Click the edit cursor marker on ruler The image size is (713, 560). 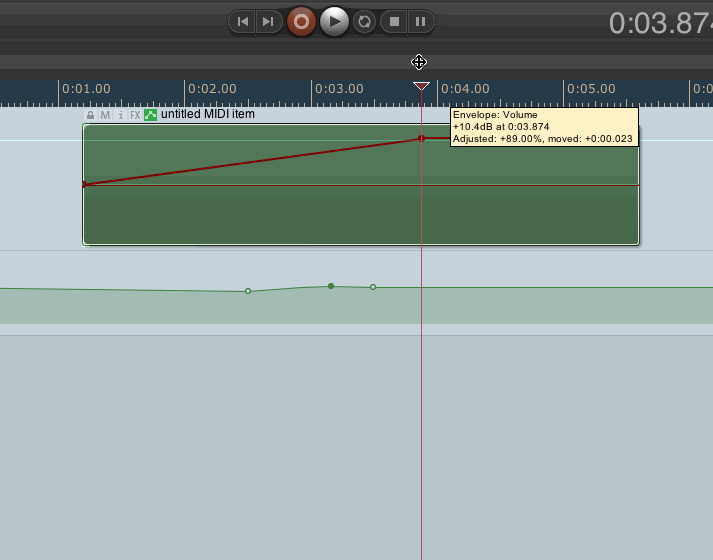[421, 86]
